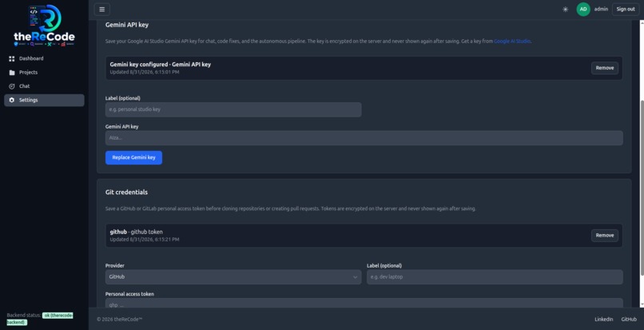The image size is (644, 330).
Task: Click the 'Personal access token' field label
Action: coord(129,294)
